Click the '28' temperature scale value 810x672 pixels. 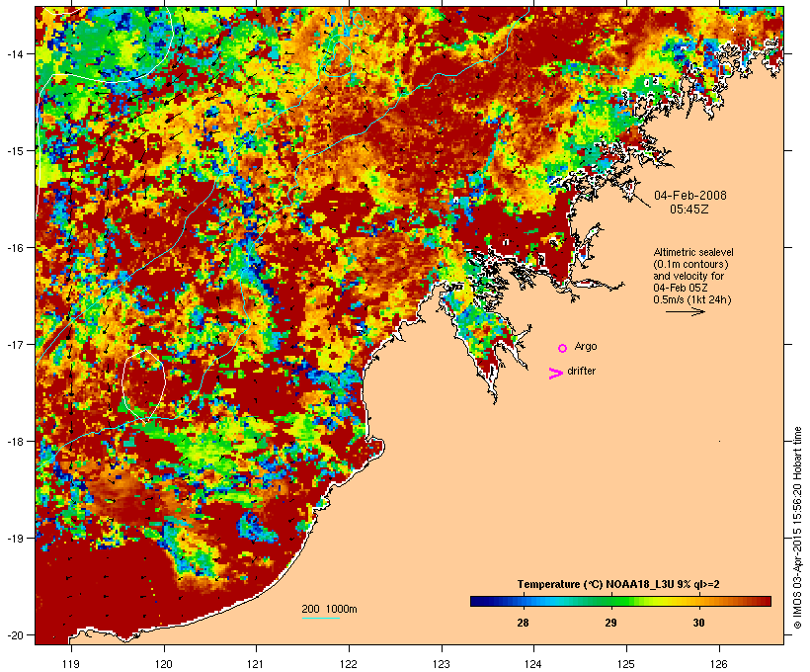[x=523, y=623]
